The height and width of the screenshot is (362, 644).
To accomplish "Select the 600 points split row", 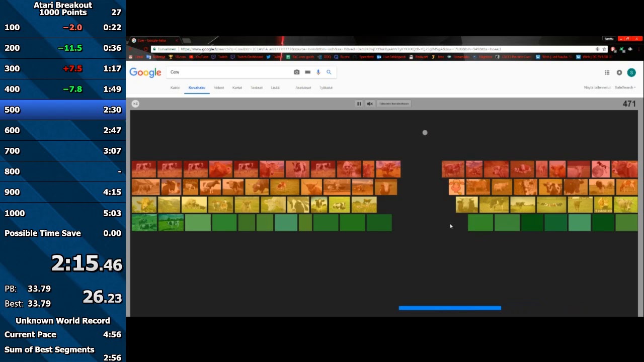I will [x=63, y=130].
